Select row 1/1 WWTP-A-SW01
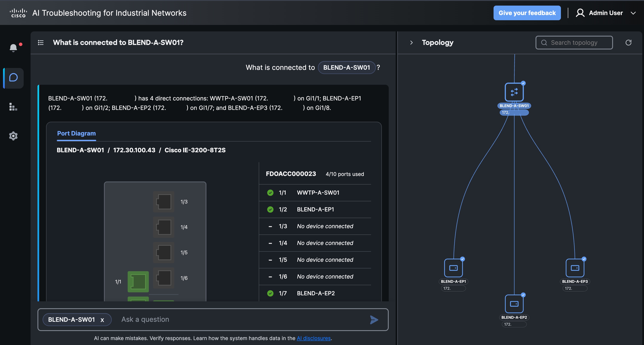The image size is (644, 345). pos(315,193)
